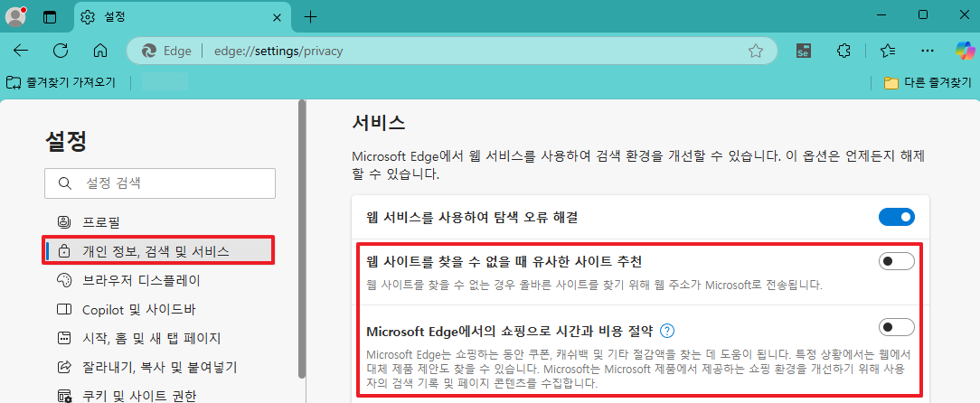Image resolution: width=980 pixels, height=403 pixels.
Task: Switch to the 설정 tab
Action: [183, 17]
